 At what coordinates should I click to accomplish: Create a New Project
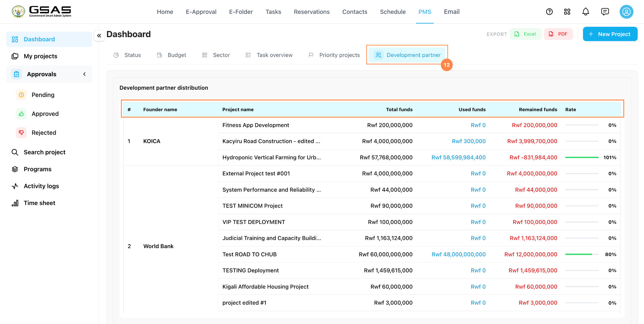click(x=610, y=34)
